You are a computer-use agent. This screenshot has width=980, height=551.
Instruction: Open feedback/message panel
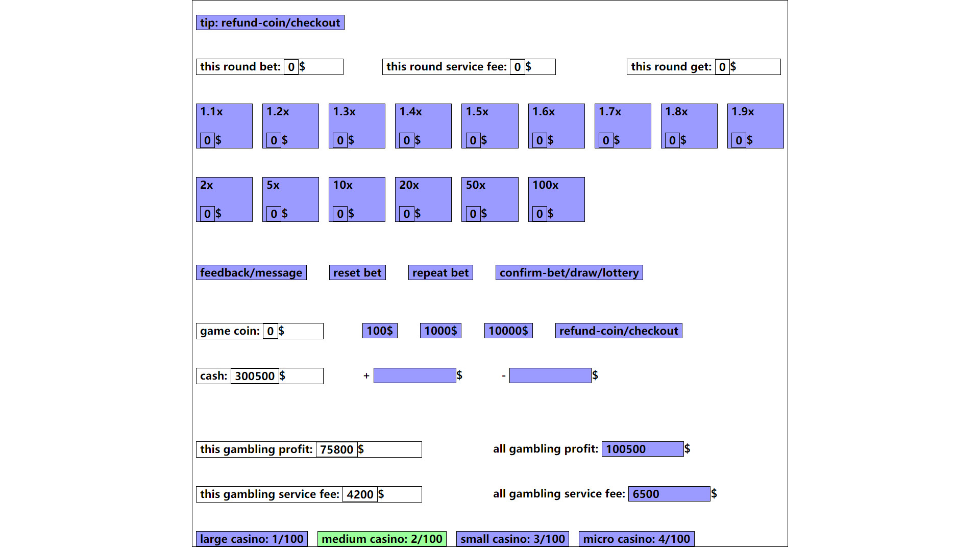[252, 272]
